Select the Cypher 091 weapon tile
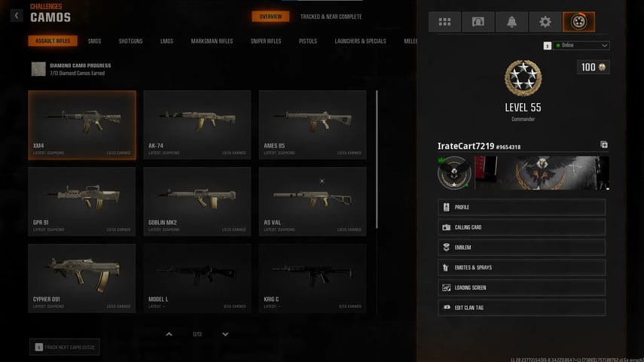Image resolution: width=644 pixels, height=362 pixels. click(82, 278)
